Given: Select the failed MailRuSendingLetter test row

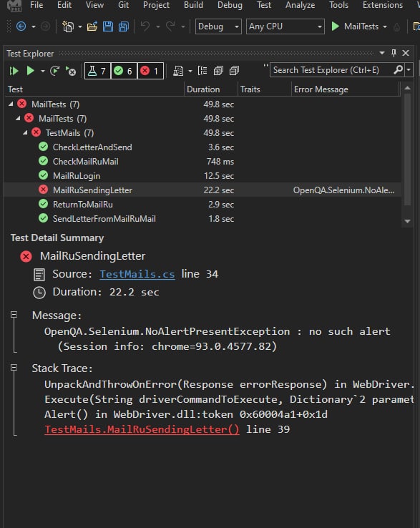Looking at the screenshot, I should pos(202,190).
